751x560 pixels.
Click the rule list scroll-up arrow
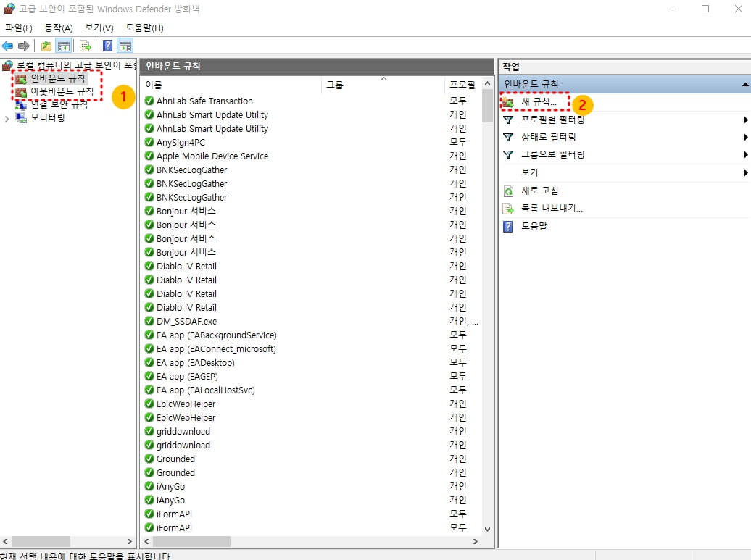coord(487,84)
